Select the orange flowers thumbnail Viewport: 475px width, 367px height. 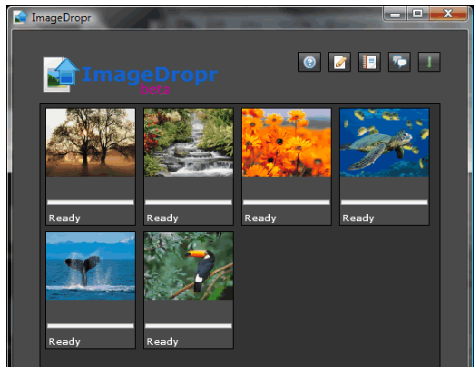click(x=286, y=143)
